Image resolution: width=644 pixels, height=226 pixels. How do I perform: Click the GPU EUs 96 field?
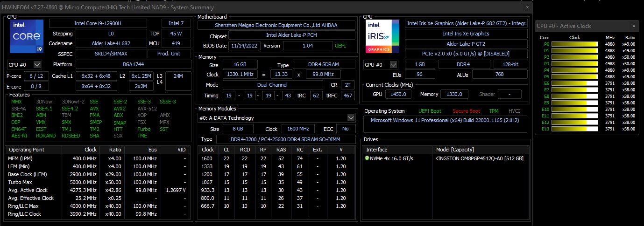(x=420, y=74)
